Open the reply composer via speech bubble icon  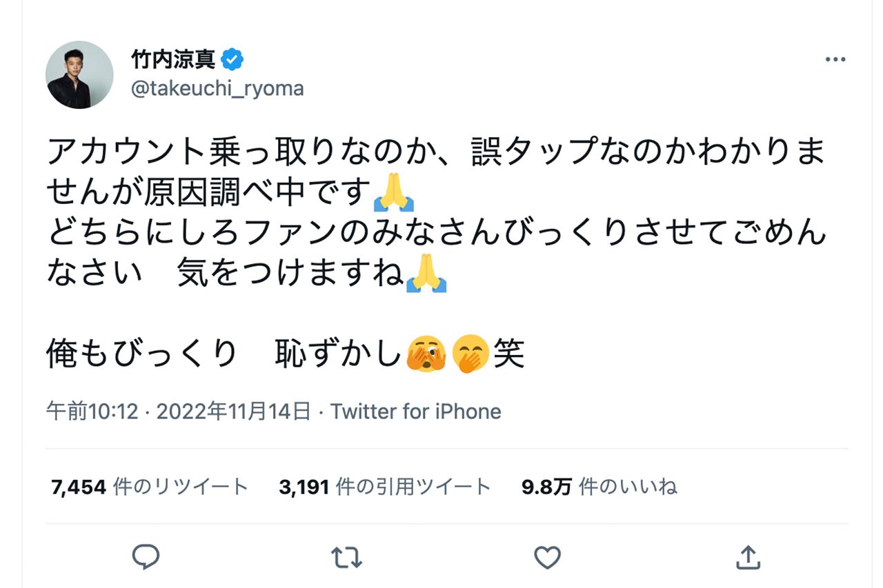pos(146,556)
